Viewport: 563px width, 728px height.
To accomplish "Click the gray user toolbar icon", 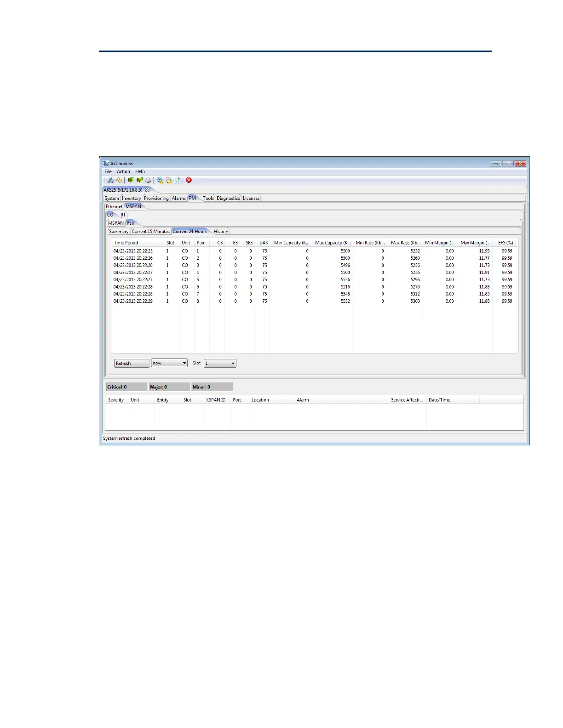I will pyautogui.click(x=148, y=181).
